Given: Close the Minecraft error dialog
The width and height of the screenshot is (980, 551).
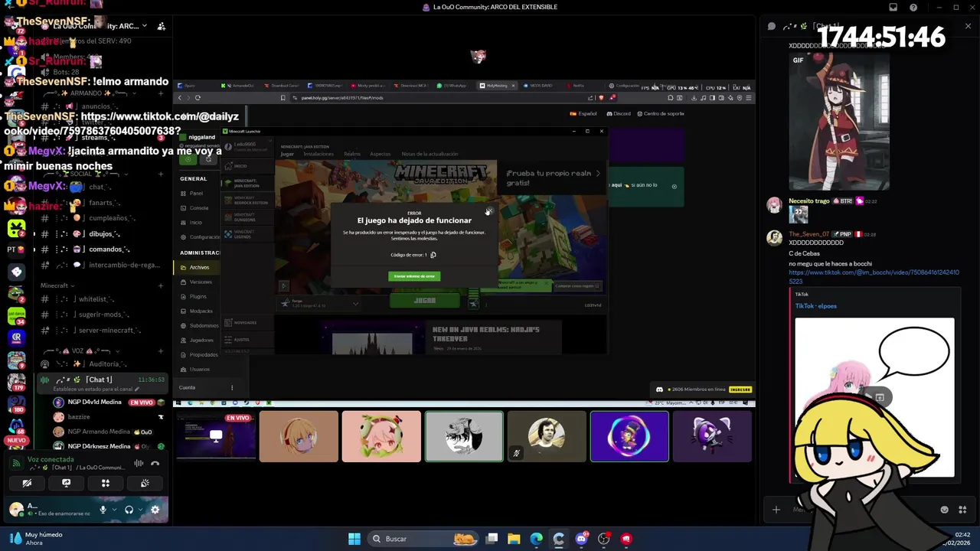Looking at the screenshot, I should coord(488,212).
